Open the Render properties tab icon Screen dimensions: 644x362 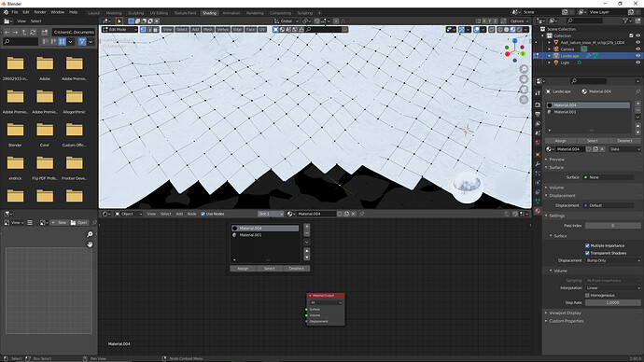coord(538,105)
